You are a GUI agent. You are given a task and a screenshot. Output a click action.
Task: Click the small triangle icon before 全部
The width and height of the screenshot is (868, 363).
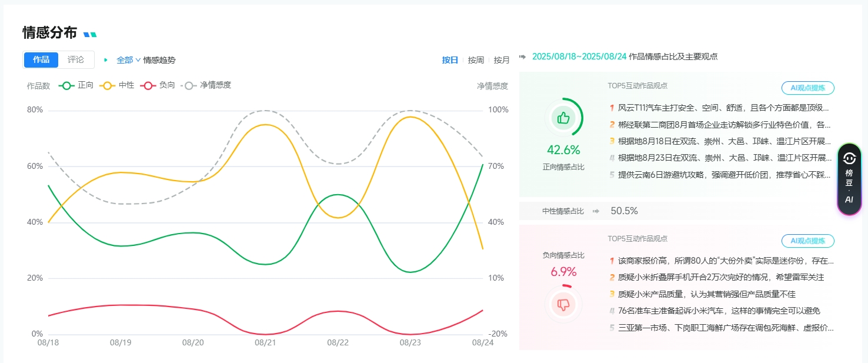106,60
